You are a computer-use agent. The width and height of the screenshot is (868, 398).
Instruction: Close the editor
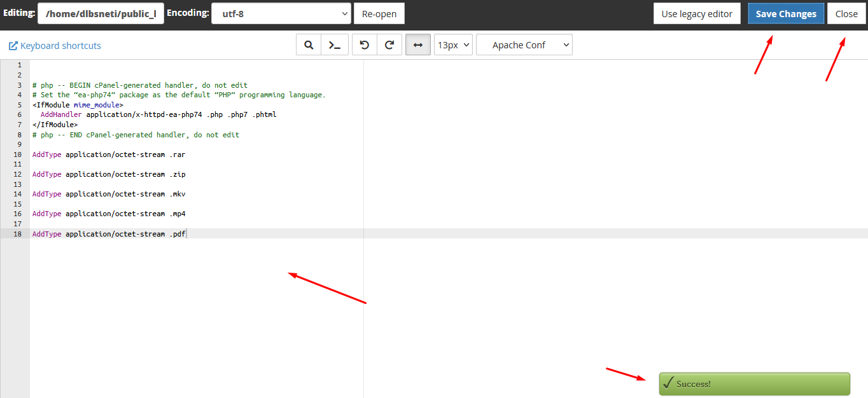click(x=846, y=13)
